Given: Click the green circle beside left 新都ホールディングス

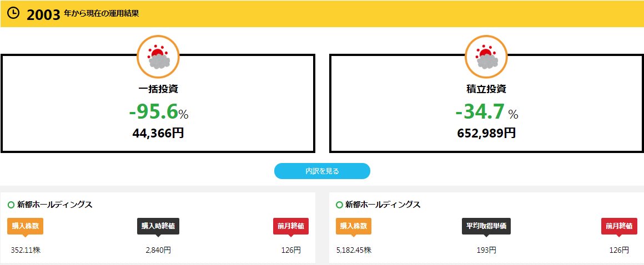Looking at the screenshot, I should 11,205.
